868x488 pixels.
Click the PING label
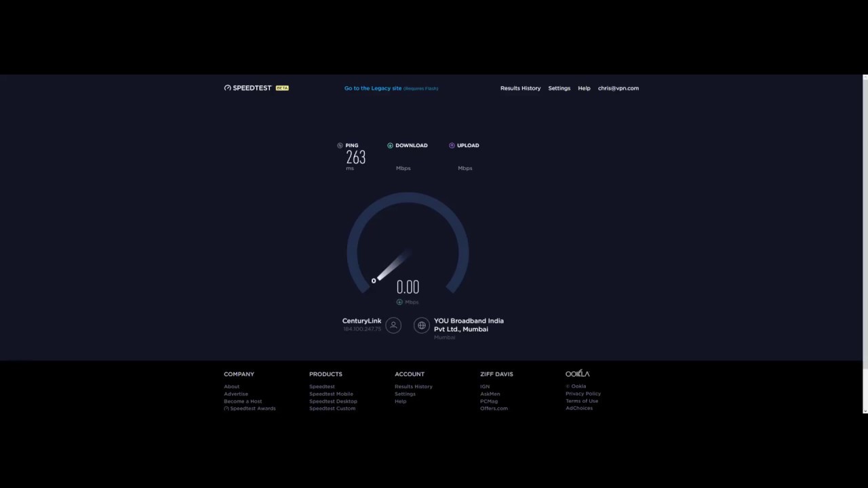click(351, 145)
